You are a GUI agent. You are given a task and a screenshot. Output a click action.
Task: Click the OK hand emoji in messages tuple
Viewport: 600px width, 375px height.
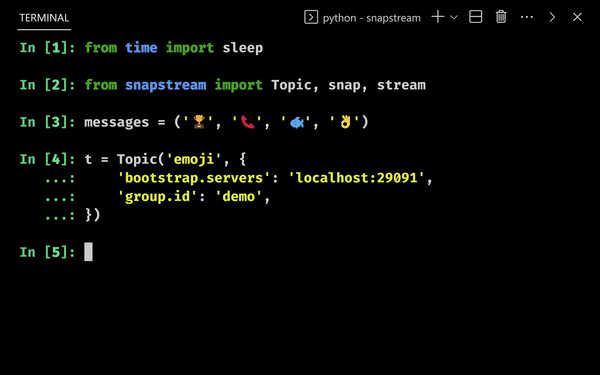click(346, 122)
